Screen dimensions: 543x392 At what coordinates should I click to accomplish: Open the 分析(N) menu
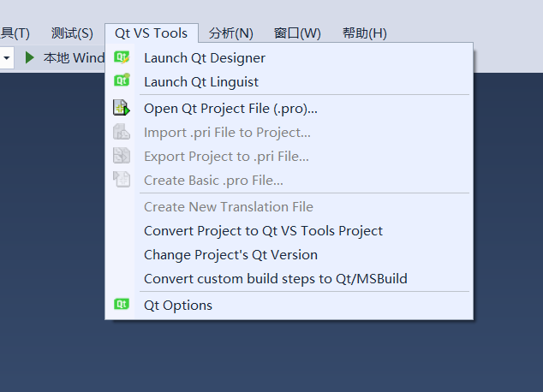tap(231, 33)
